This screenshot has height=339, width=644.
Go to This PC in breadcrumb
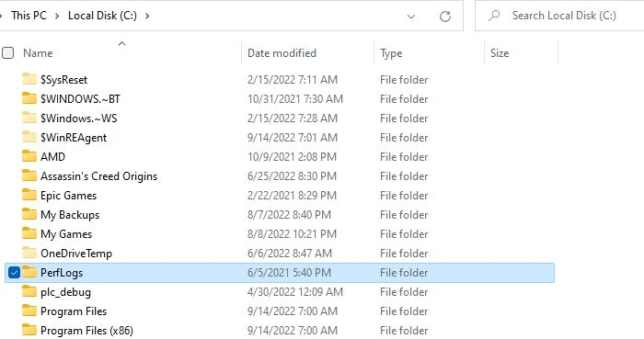tap(29, 16)
